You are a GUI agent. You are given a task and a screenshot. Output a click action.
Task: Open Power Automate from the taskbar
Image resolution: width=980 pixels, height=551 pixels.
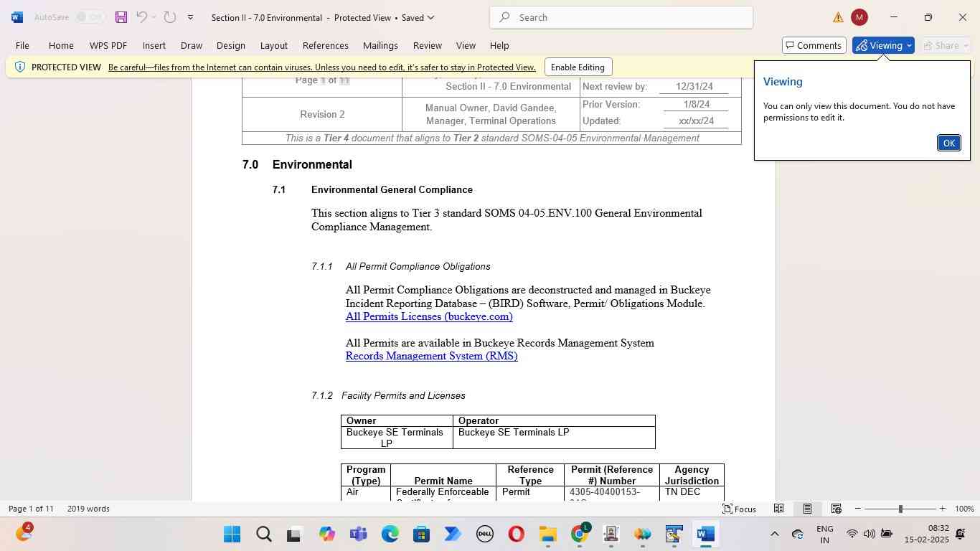(x=453, y=534)
